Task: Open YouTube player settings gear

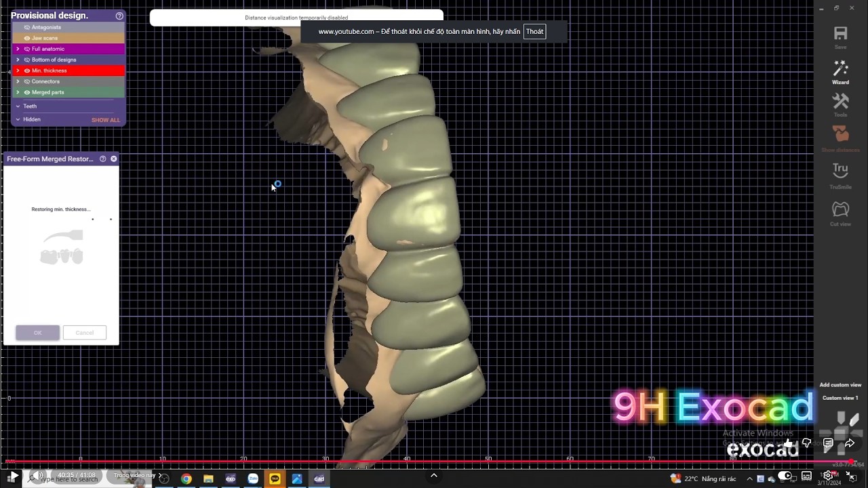Action: [x=829, y=476]
